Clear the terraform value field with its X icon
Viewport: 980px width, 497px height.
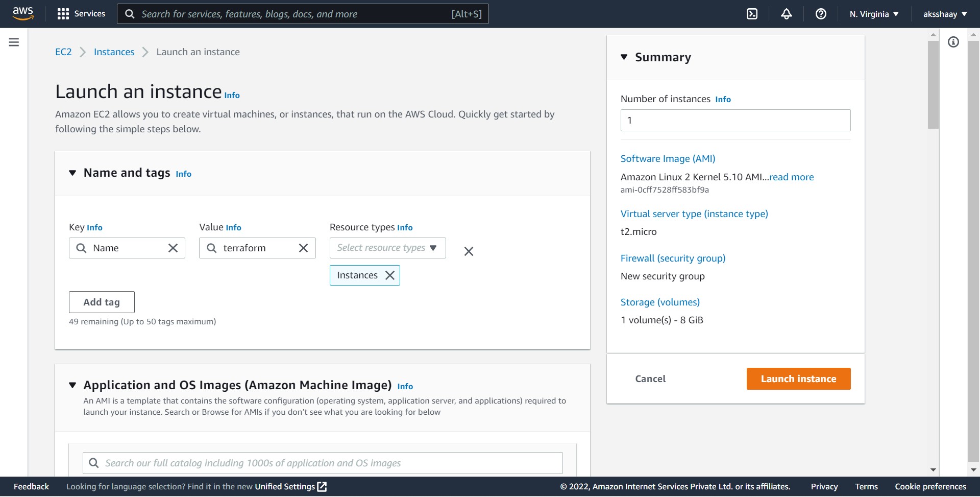303,248
